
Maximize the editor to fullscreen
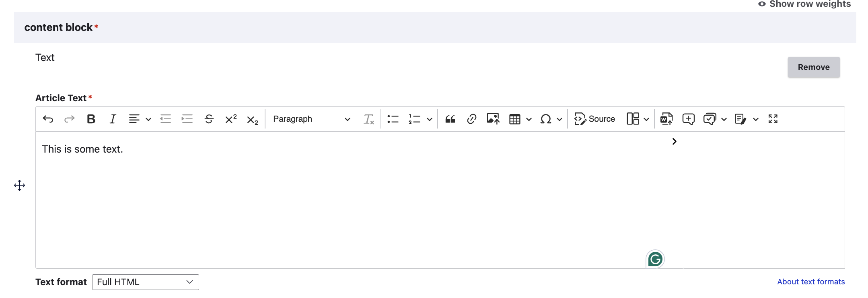tap(773, 119)
